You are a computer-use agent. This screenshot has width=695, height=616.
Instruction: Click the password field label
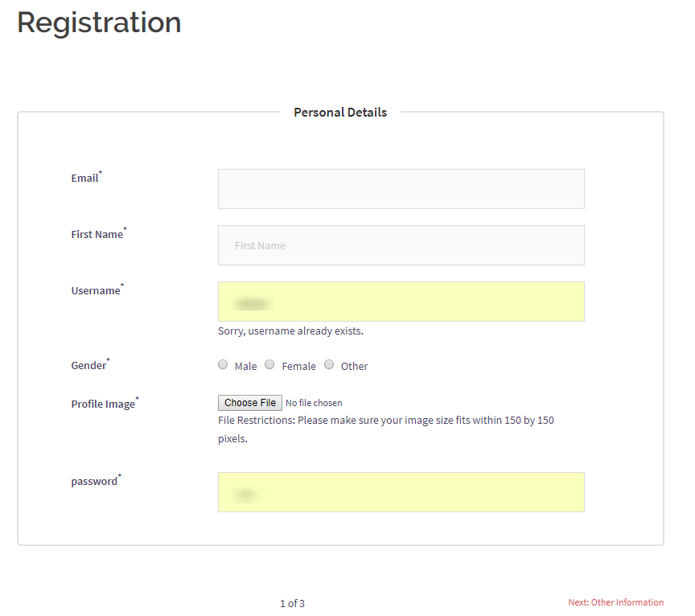coord(94,481)
